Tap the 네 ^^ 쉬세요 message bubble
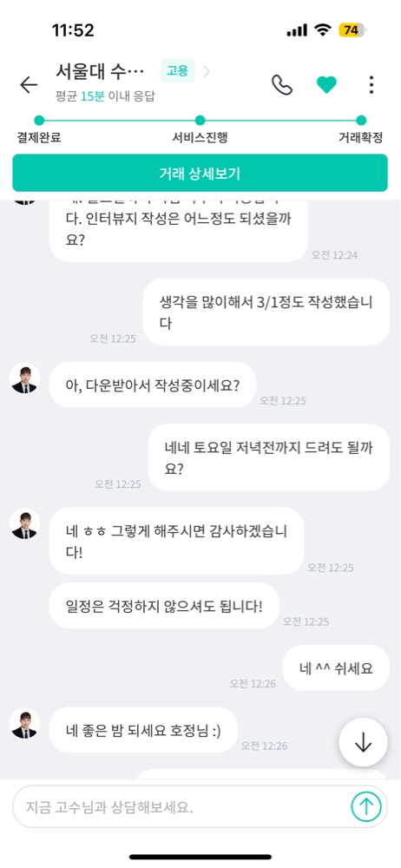Image resolution: width=401 pixels, height=868 pixels. point(336,668)
